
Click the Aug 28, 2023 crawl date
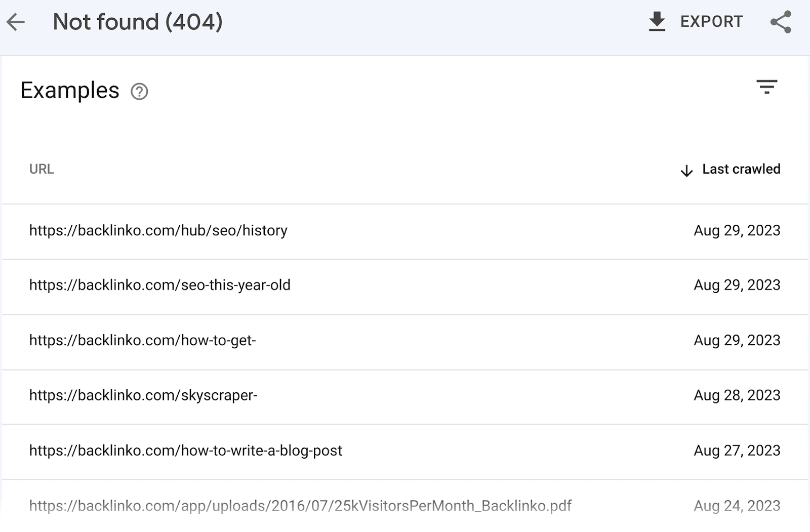pyautogui.click(x=737, y=395)
